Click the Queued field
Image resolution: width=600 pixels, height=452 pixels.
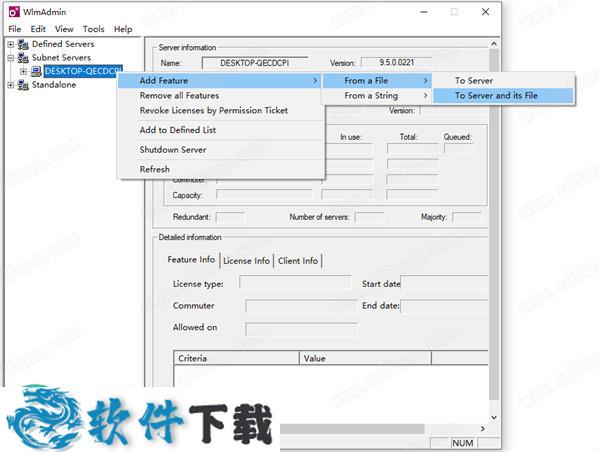[x=458, y=148]
